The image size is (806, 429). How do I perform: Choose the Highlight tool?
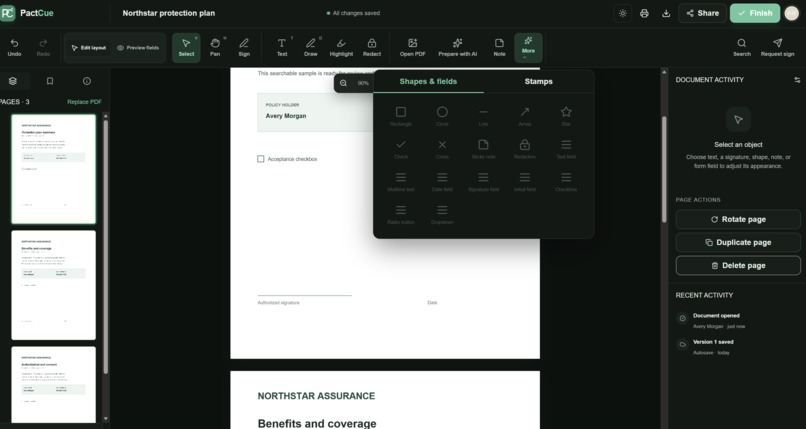click(341, 48)
